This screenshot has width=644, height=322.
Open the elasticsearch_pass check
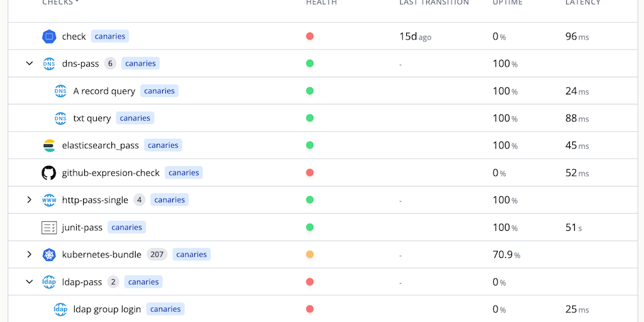(x=100, y=145)
